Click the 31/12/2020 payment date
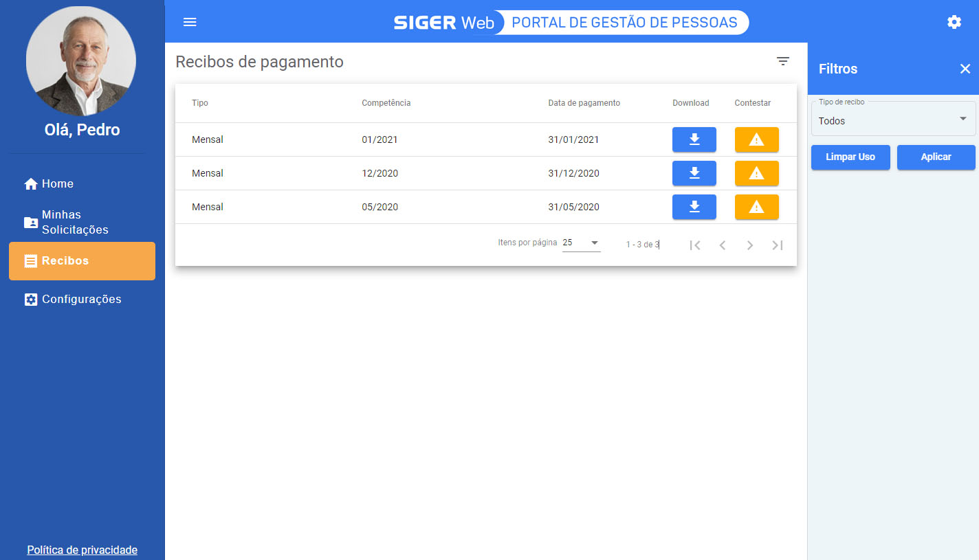 [574, 173]
